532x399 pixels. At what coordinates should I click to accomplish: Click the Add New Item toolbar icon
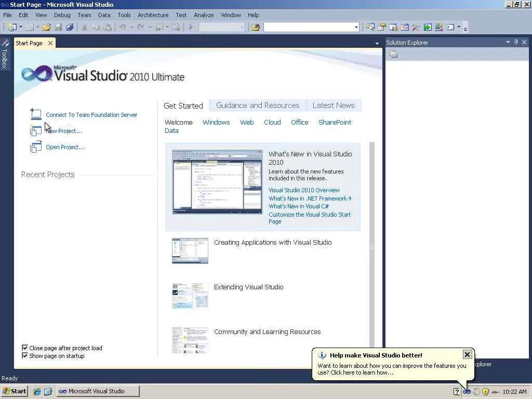(30, 27)
